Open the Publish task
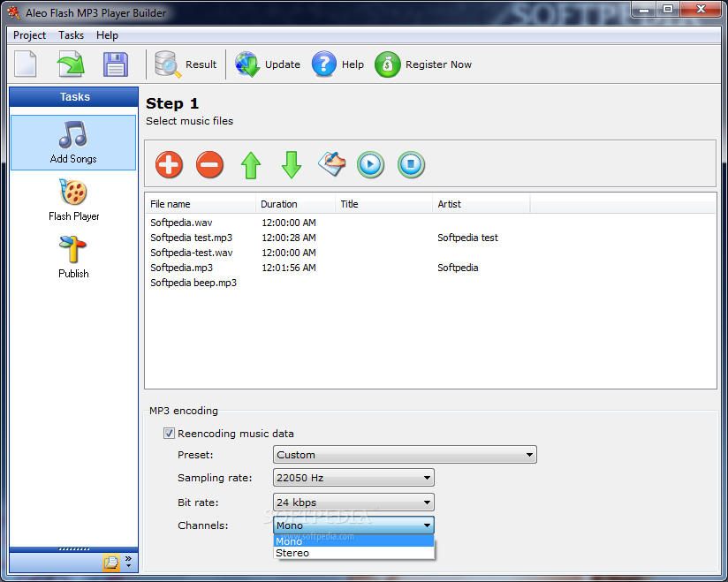 click(73, 257)
